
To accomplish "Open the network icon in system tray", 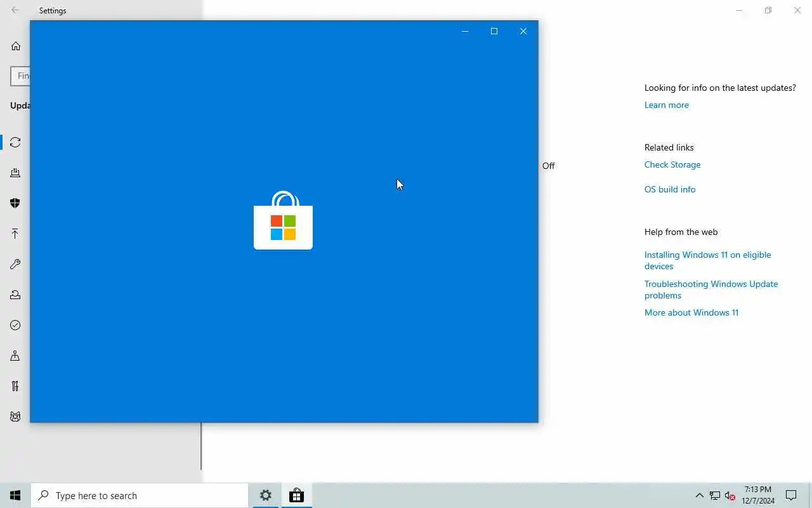I will pos(715,495).
